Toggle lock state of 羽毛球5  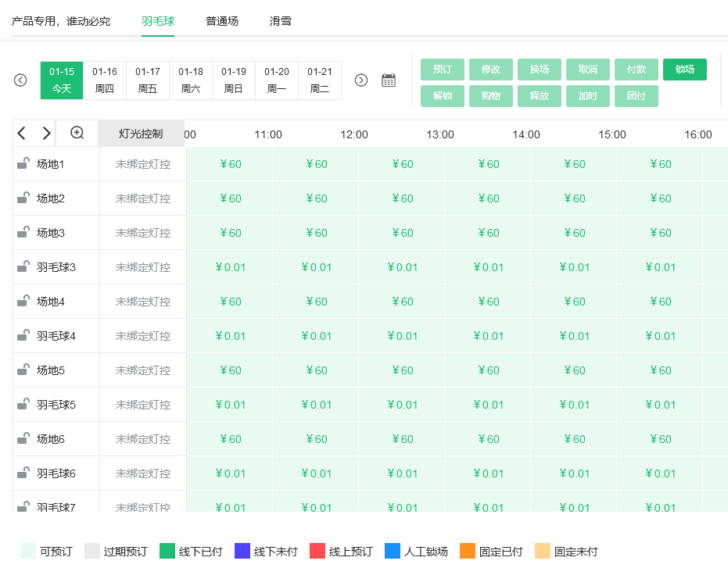pos(23,405)
